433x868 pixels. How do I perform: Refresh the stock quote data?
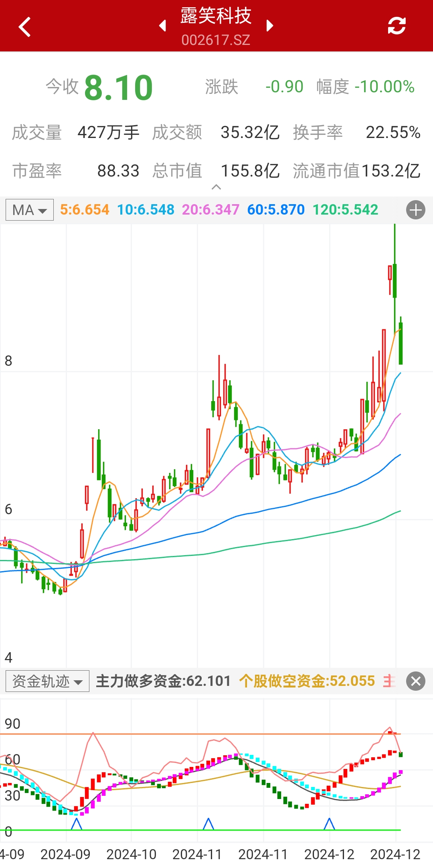coord(397,26)
